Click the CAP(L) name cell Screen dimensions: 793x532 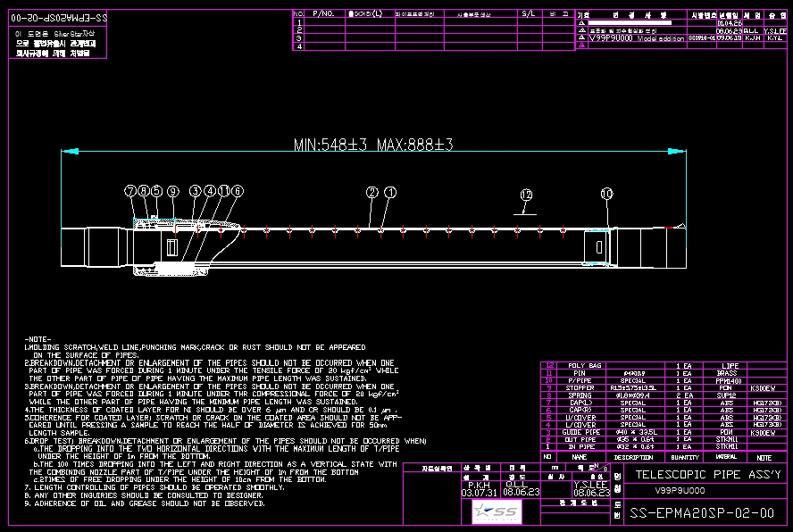click(581, 403)
